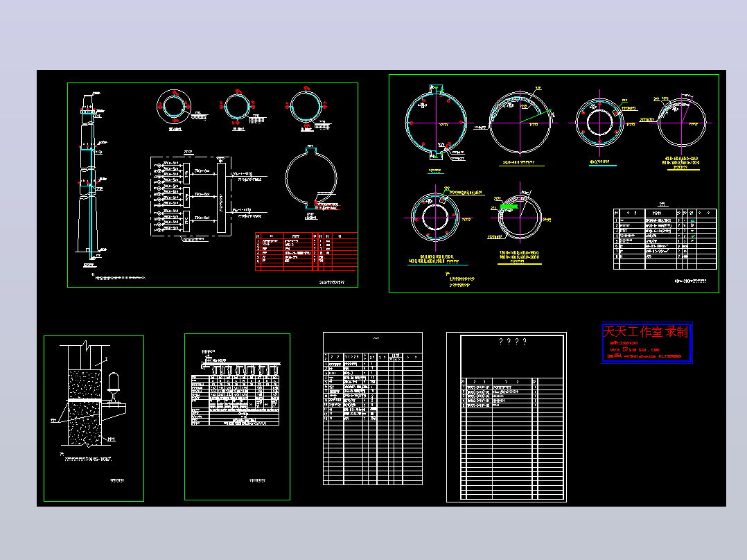The height and width of the screenshot is (560, 747).
Task: Select the wiring schematic with dashed border
Action: tap(191, 196)
